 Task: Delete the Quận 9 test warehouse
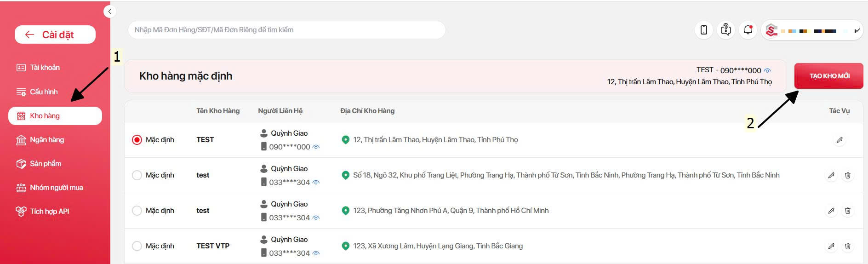click(848, 211)
